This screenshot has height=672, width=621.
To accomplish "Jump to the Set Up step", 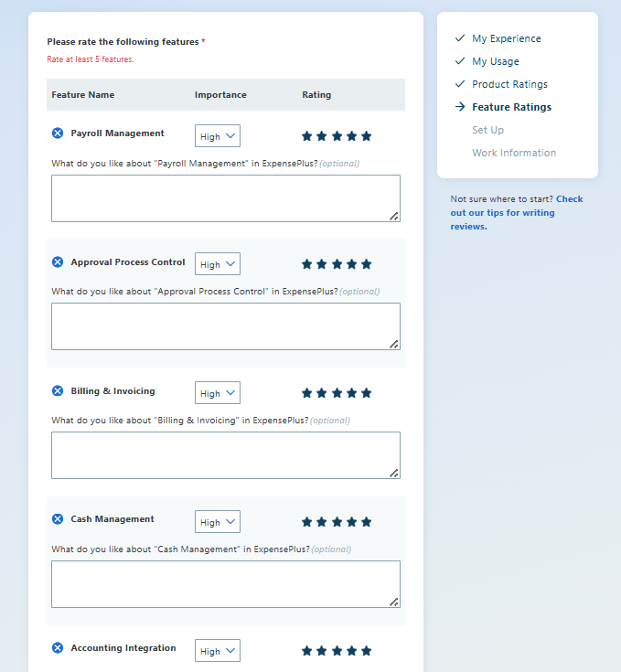I will (487, 130).
